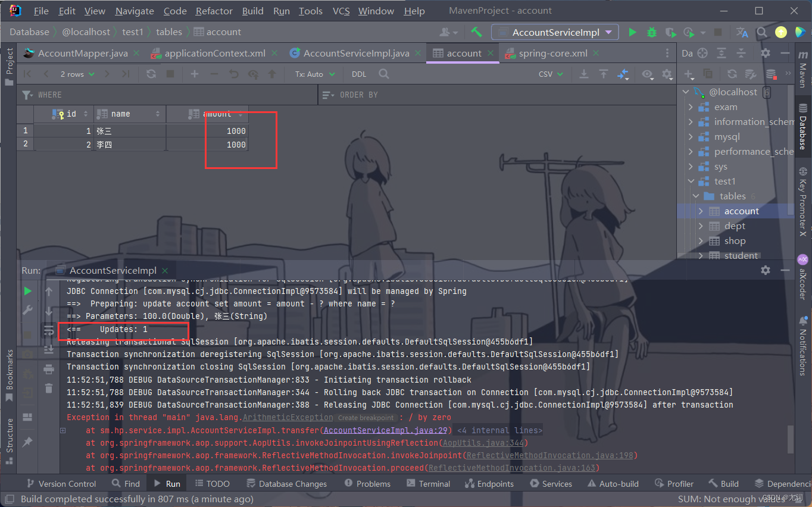Screen dimensions: 812x507
Task: Toggle soft-wrap in the Run console
Action: coord(49,330)
